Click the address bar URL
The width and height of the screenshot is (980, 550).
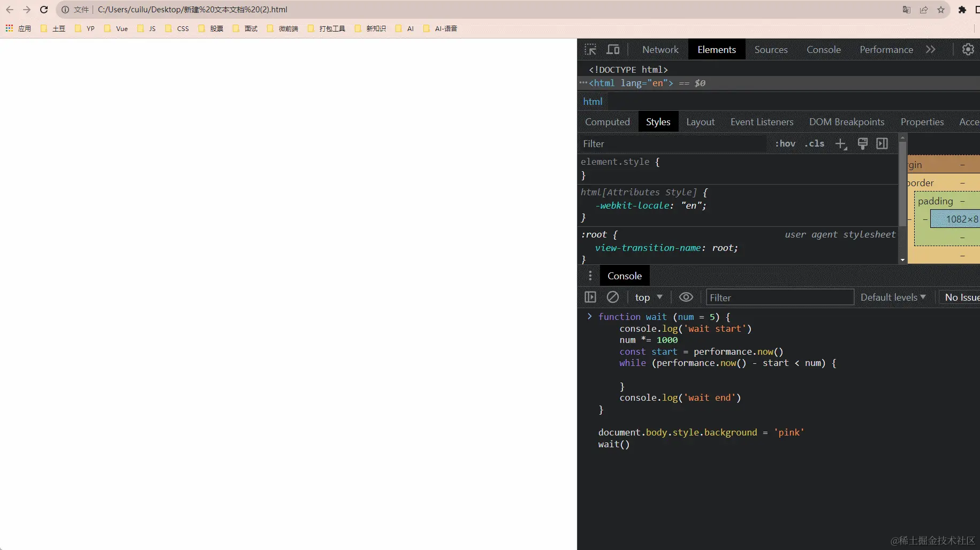pyautogui.click(x=193, y=10)
